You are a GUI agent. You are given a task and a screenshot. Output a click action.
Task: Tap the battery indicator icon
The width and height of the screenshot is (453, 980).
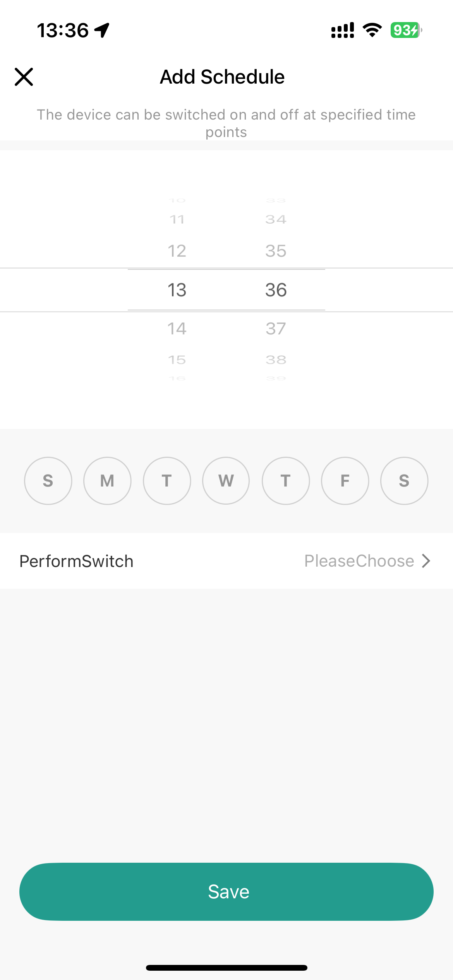pyautogui.click(x=406, y=30)
